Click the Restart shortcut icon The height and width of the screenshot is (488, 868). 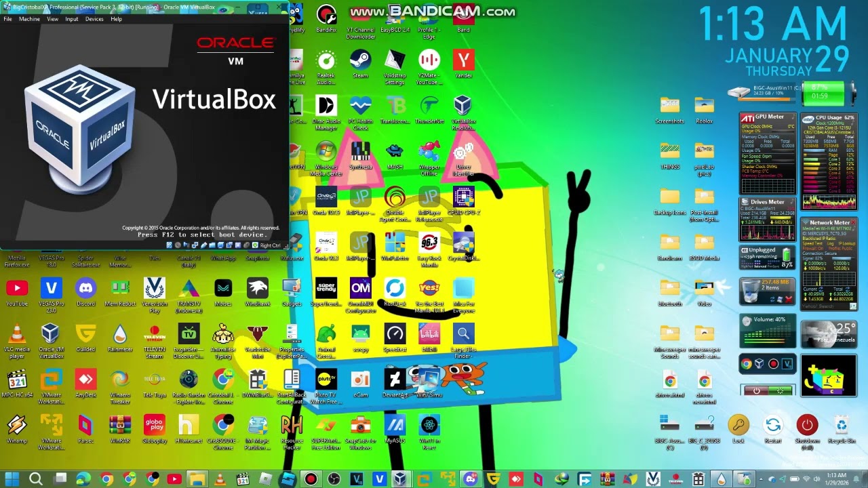(772, 429)
